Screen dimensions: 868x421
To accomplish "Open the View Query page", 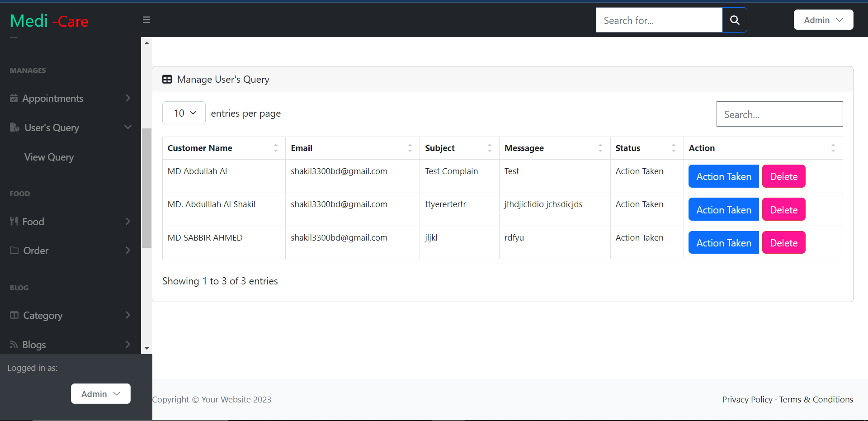I will click(48, 157).
